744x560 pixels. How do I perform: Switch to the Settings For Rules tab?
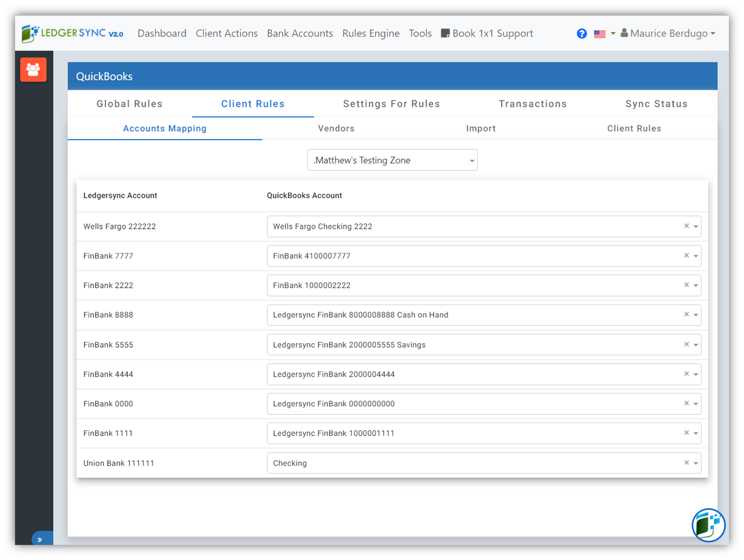point(391,104)
